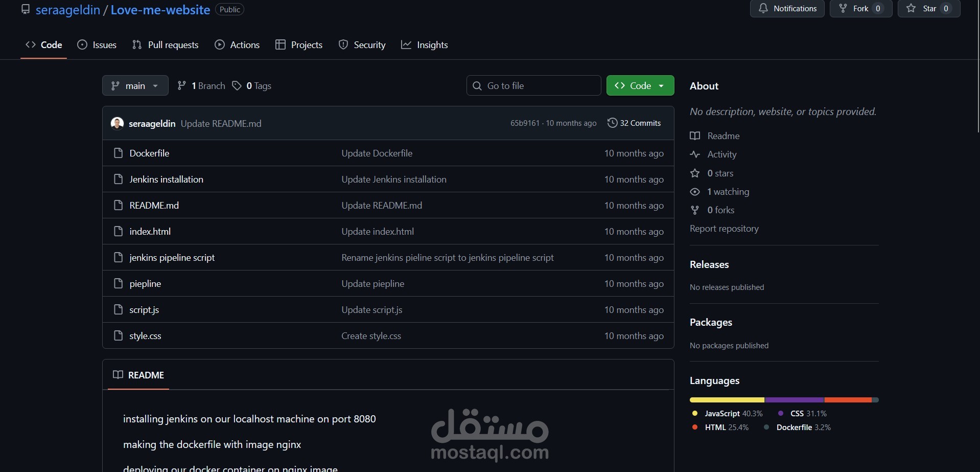This screenshot has height=472, width=980.
Task: Open the Dockerfile file
Action: pos(149,153)
